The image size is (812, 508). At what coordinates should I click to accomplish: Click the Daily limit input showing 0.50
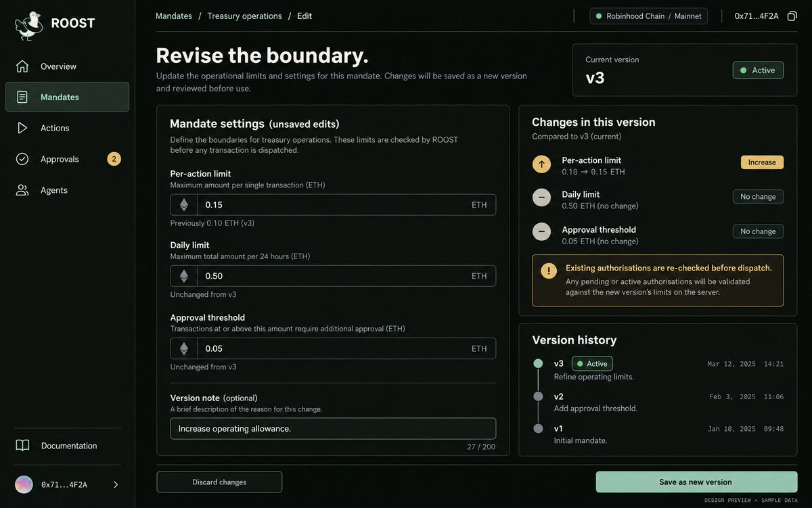click(x=333, y=276)
